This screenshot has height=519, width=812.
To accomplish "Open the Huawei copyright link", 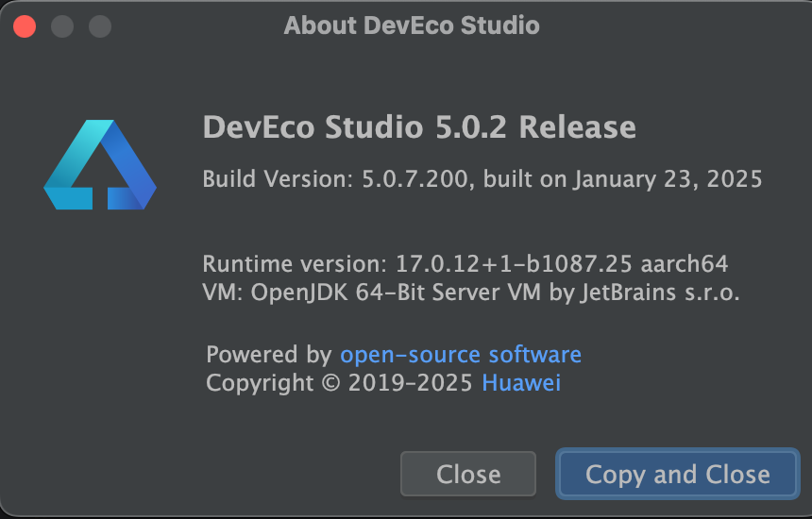I will click(521, 383).
